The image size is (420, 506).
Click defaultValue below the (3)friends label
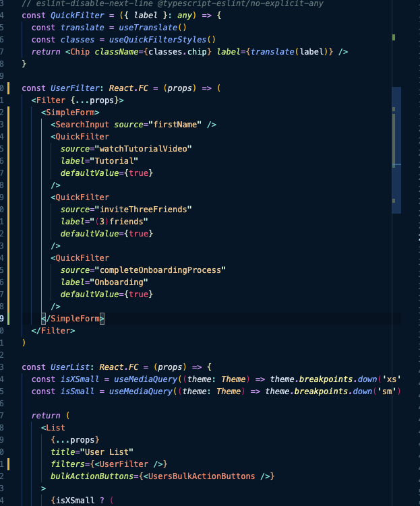click(90, 234)
